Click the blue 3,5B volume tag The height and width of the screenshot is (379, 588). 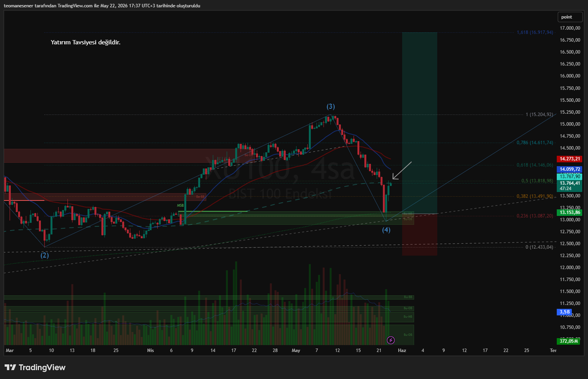click(564, 312)
